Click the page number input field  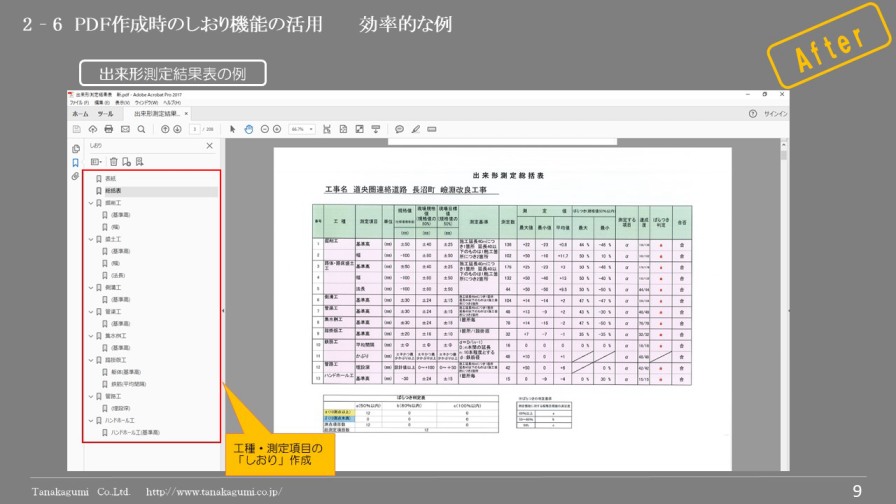pyautogui.click(x=195, y=129)
